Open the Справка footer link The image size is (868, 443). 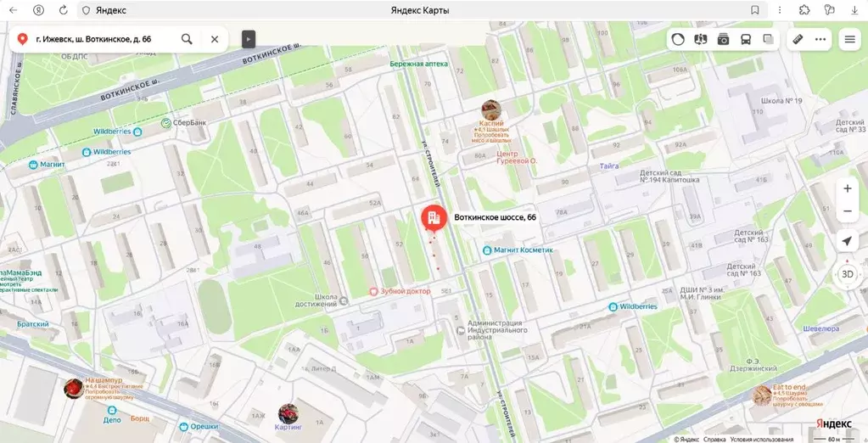(714, 439)
